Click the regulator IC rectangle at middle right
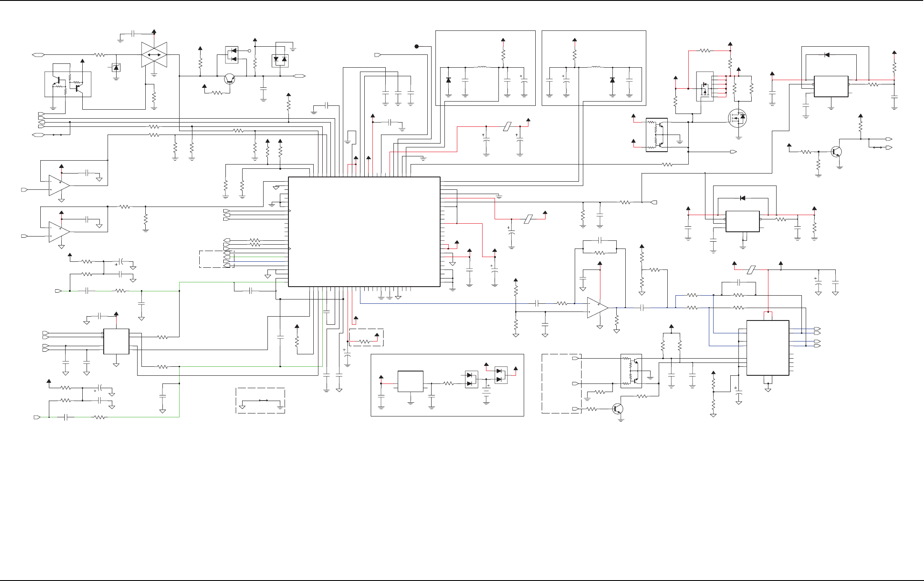The height and width of the screenshot is (581, 924). (x=743, y=222)
